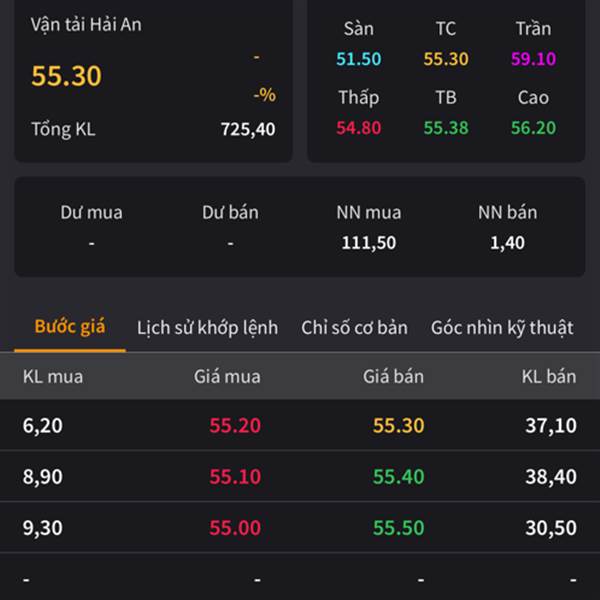This screenshot has width=600, height=600.
Task: Tap the Vận tải Hải An stock name
Action: click(86, 25)
